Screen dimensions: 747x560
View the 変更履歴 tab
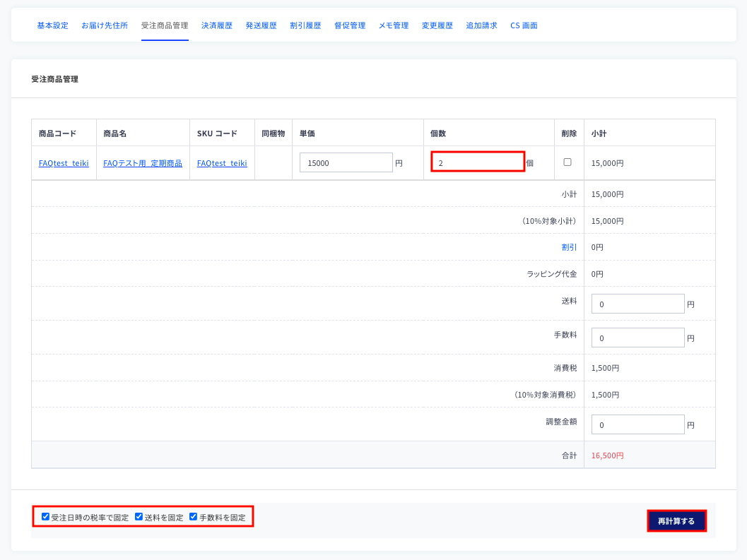437,25
